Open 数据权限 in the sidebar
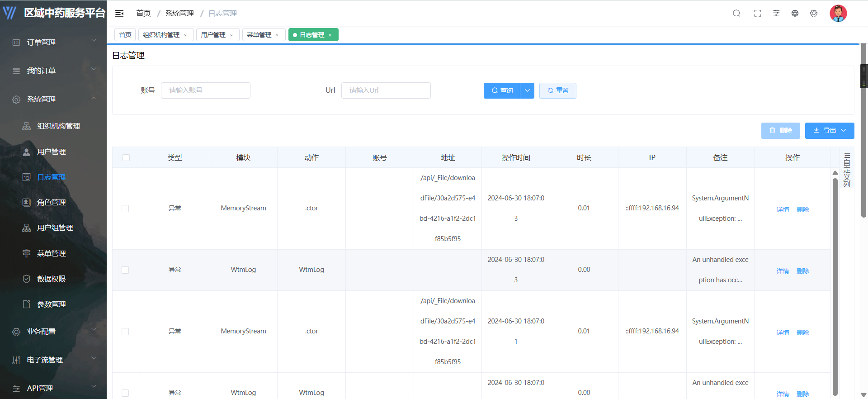The height and width of the screenshot is (399, 868). [x=52, y=279]
